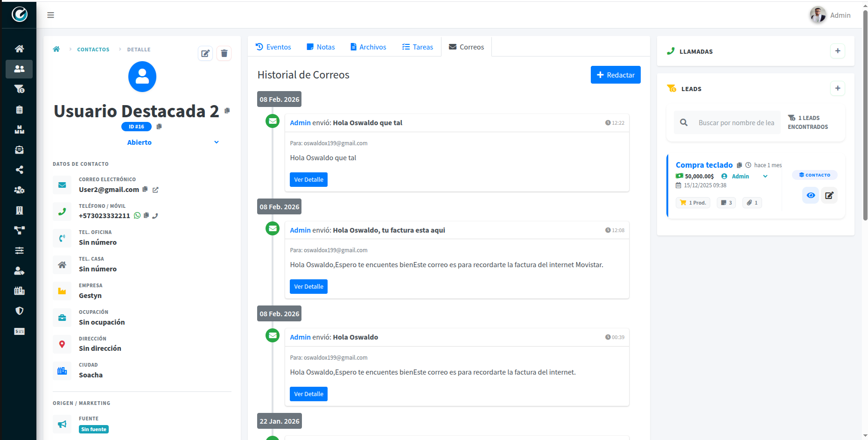The height and width of the screenshot is (440, 868).
Task: View detail of 'Hola Oswaldo que tal' email
Action: (x=308, y=179)
